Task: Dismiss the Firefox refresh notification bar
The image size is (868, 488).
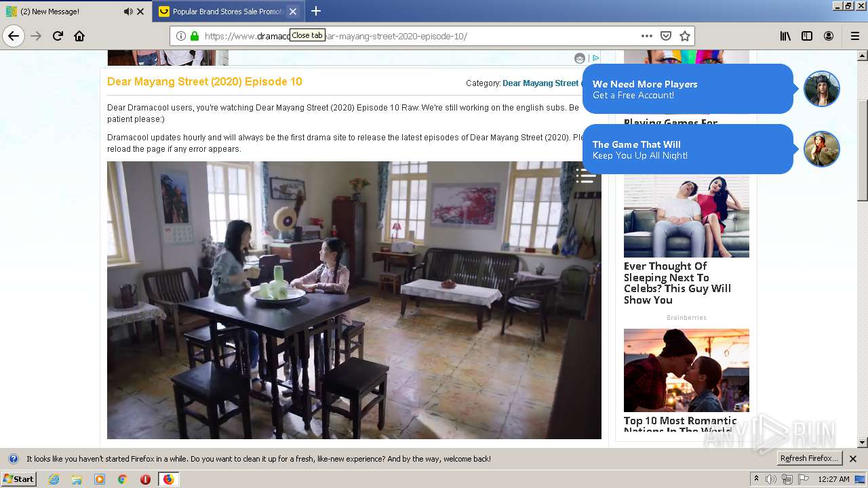Action: [853, 459]
